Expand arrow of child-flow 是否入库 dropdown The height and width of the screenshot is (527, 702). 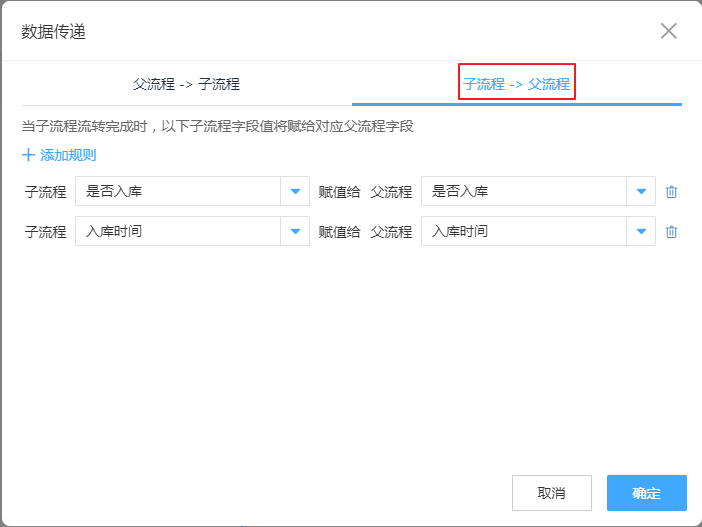pos(295,192)
